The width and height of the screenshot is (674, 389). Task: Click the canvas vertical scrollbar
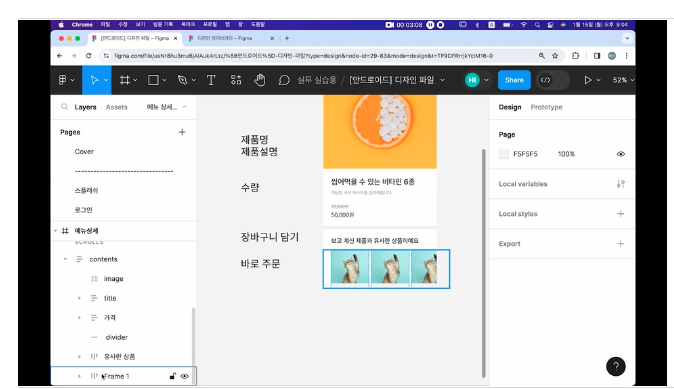tap(483, 263)
